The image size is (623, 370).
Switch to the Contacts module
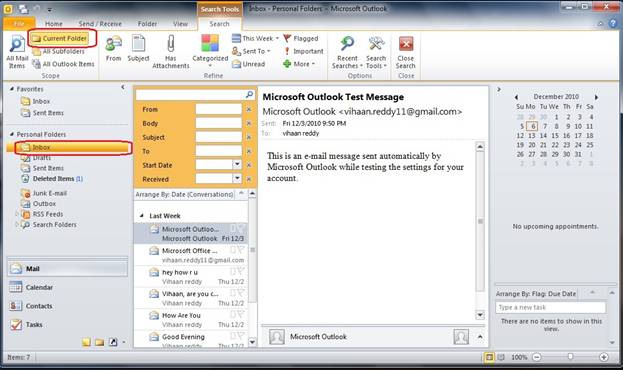point(67,306)
